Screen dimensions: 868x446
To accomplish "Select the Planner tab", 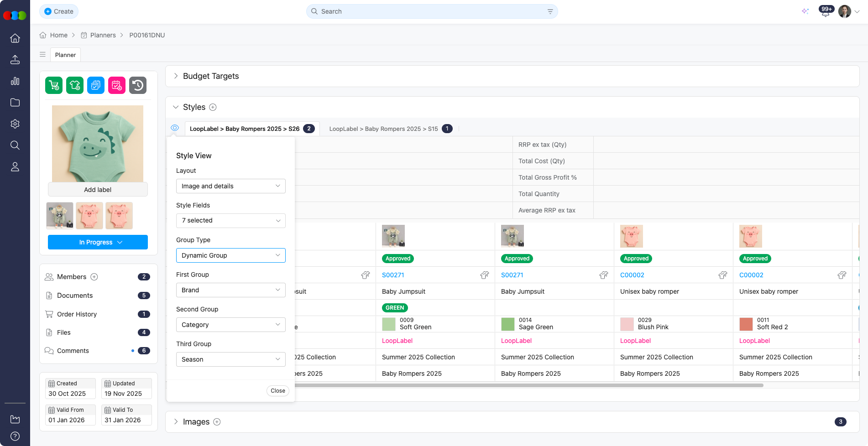I will (x=65, y=55).
